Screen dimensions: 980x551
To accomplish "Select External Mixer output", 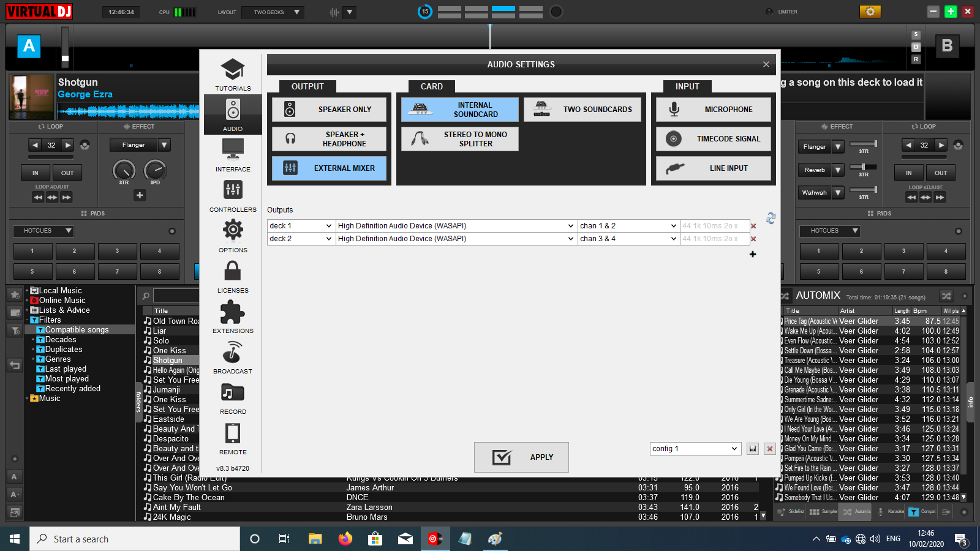I will [329, 168].
